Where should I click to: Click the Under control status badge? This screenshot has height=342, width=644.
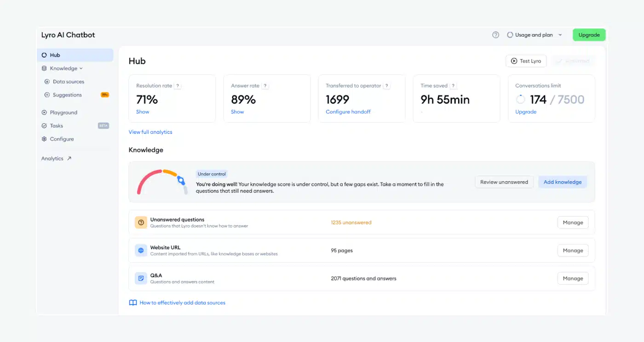[x=212, y=174]
